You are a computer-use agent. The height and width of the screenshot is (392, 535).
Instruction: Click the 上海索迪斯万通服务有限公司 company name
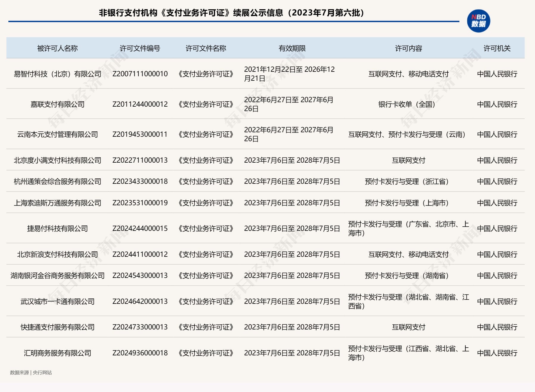coord(57,203)
